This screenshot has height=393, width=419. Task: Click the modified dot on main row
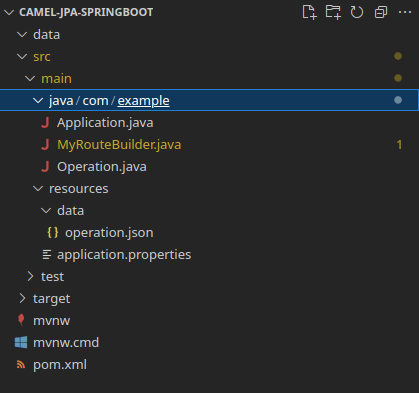(x=398, y=78)
